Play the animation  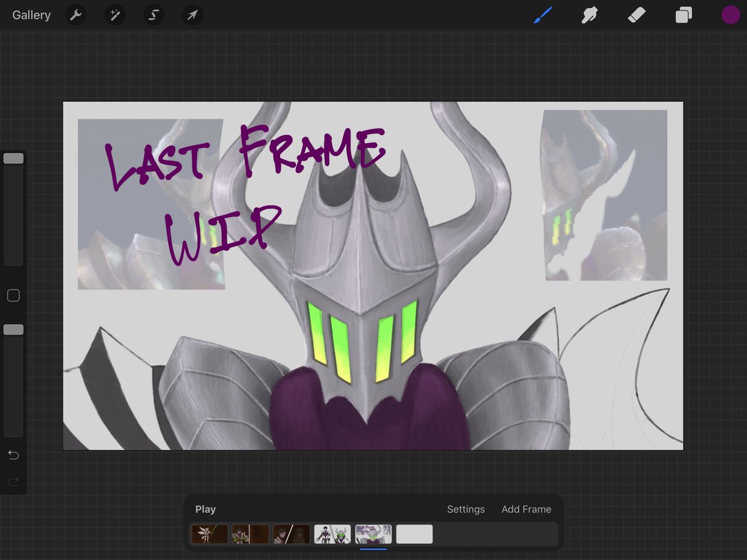(205, 509)
